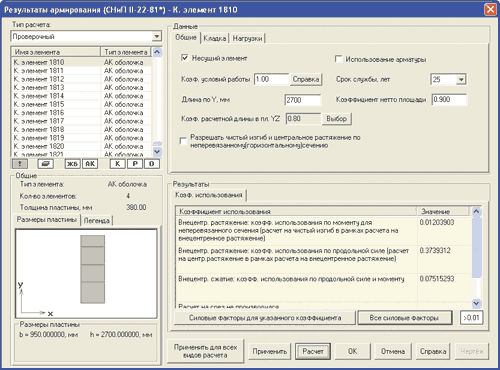Click the exclamation mark filter icon
500x370 pixels.
(x=20, y=164)
